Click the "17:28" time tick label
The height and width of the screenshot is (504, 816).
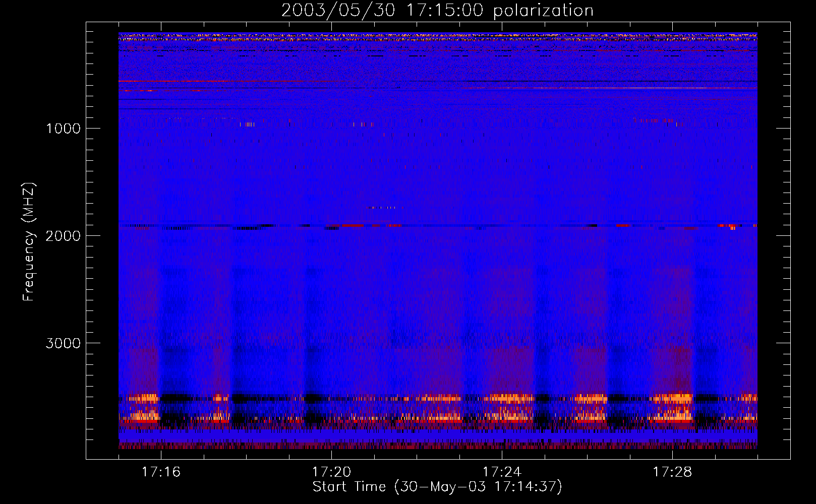[672, 472]
